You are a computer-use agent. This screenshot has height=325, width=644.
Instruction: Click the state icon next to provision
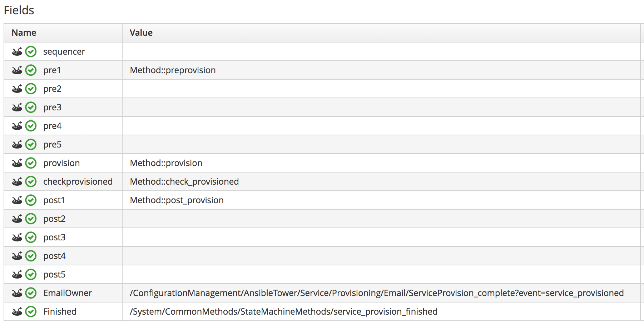(x=17, y=163)
